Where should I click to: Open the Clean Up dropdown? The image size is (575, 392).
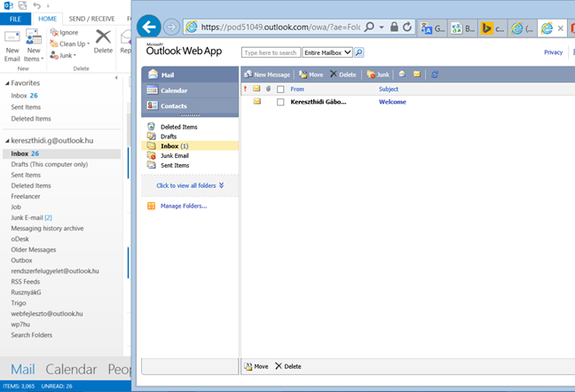click(x=70, y=44)
